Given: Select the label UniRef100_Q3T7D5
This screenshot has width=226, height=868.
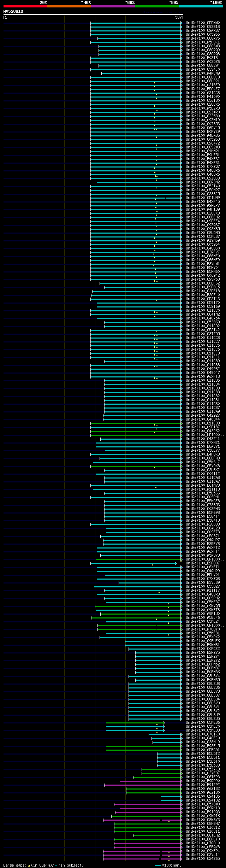Looking at the screenshot, I should pyautogui.click(x=203, y=334).
